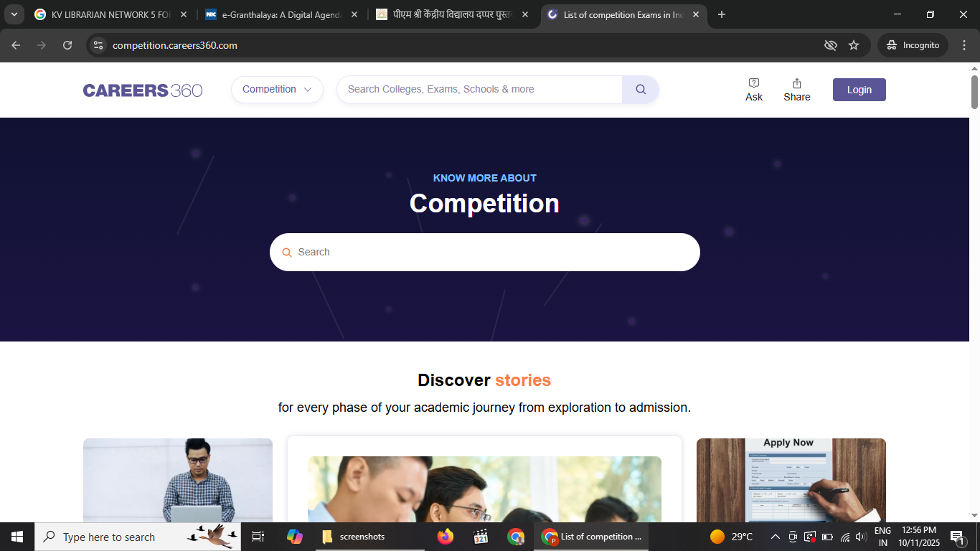Click the Careers360 logo
The image size is (980, 551).
click(143, 90)
